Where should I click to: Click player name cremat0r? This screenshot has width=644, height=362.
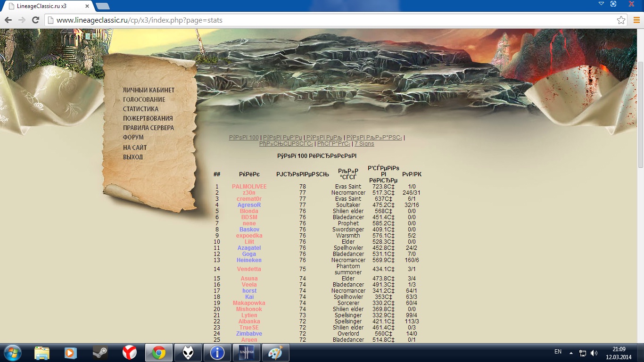[x=249, y=199]
